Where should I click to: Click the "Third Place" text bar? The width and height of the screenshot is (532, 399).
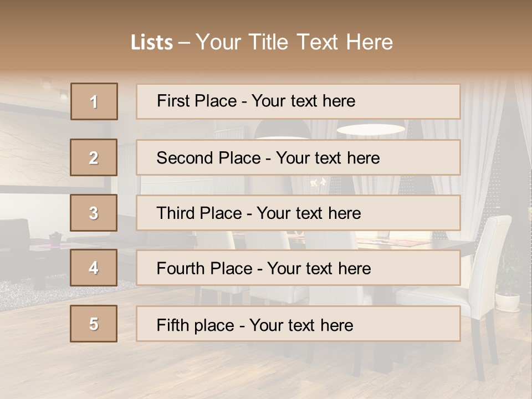point(298,213)
